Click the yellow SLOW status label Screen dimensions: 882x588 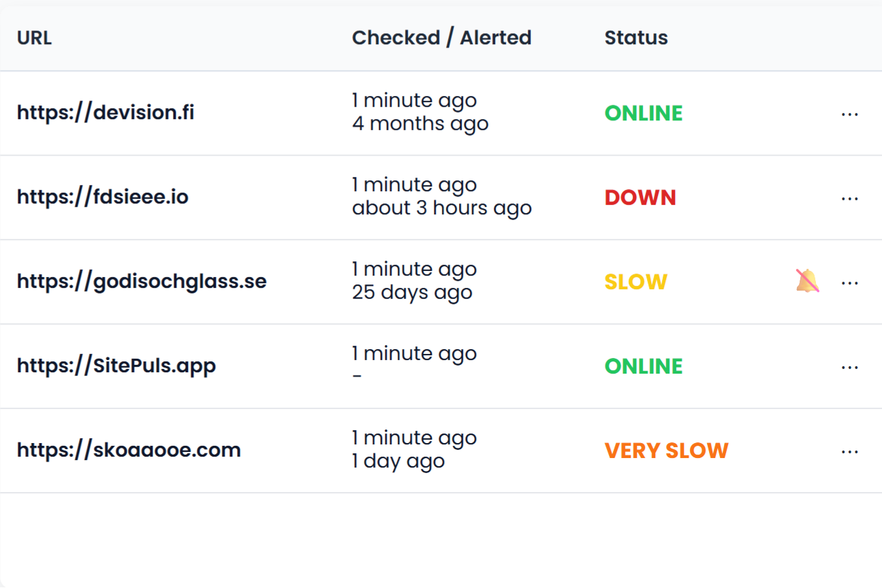point(635,282)
